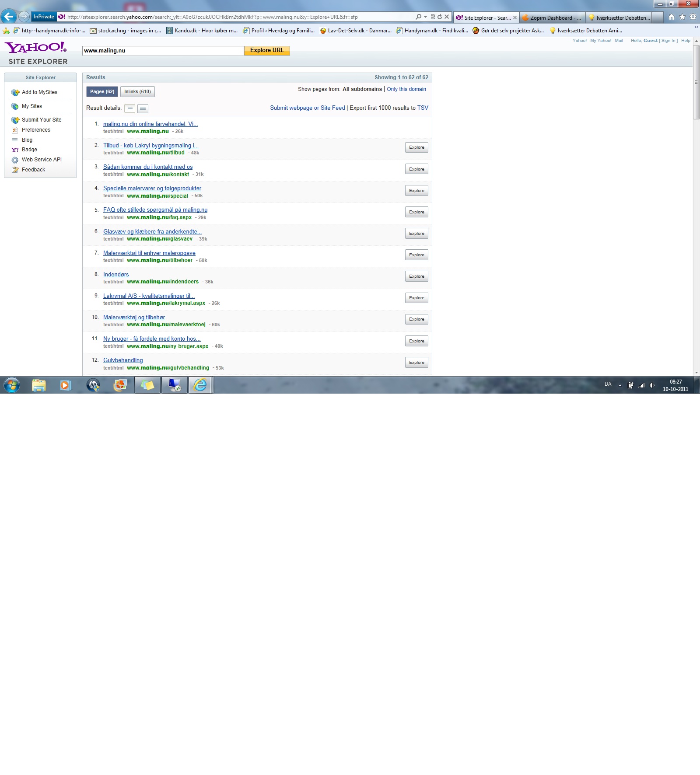
Task: Close the Site Explorer tab
Action: click(515, 18)
